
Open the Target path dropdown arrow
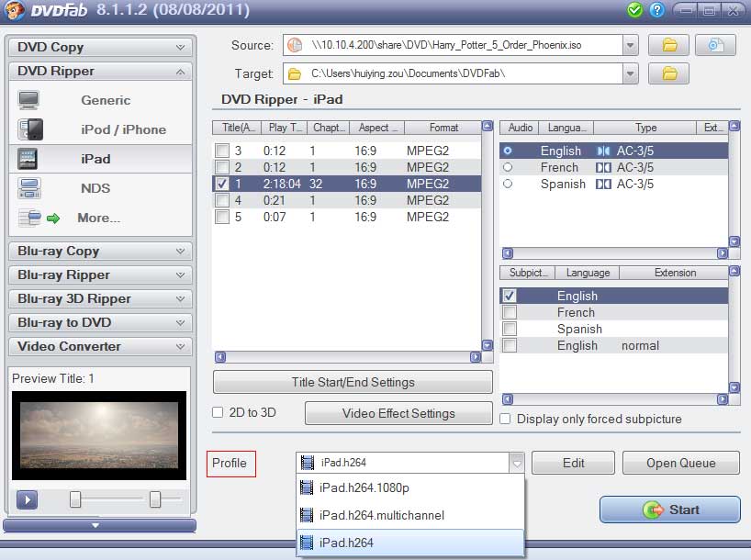(631, 73)
